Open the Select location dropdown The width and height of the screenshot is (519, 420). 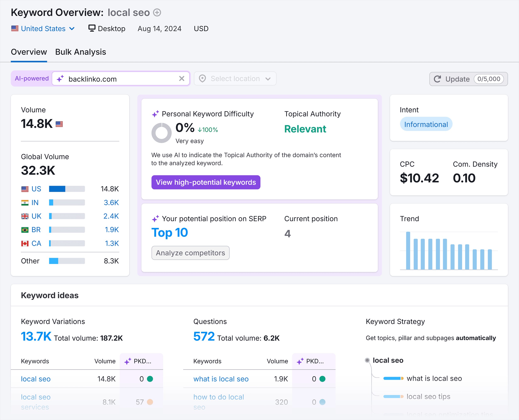pos(235,78)
